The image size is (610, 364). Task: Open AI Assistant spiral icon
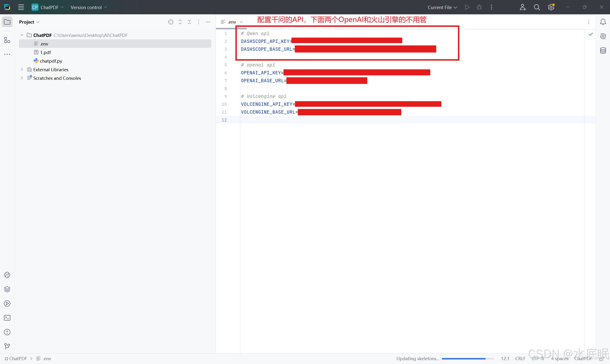pos(603,36)
